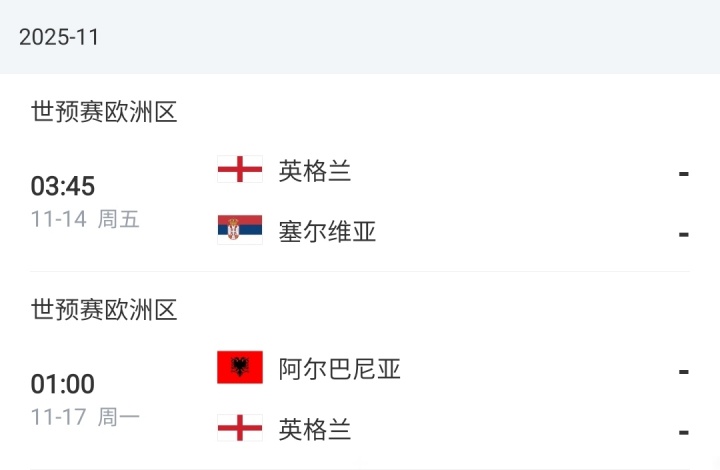Image resolution: width=720 pixels, height=470 pixels.
Task: Select the Albania flag icon
Action: [x=240, y=368]
